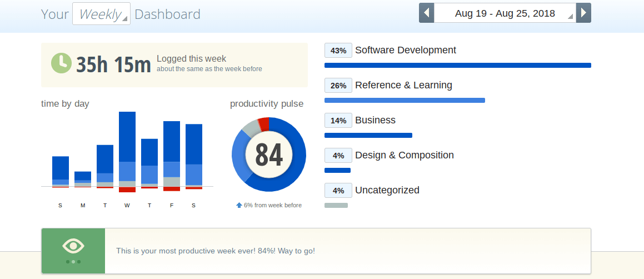
Task: Open the Aug 19 - Aug 25 date picker
Action: pyautogui.click(x=505, y=13)
